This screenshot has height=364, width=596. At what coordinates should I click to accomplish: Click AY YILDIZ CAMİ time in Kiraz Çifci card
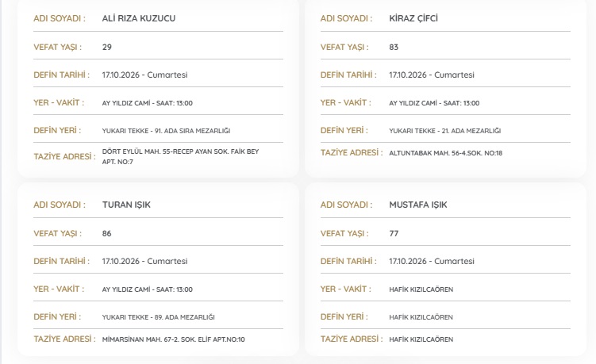(x=434, y=103)
